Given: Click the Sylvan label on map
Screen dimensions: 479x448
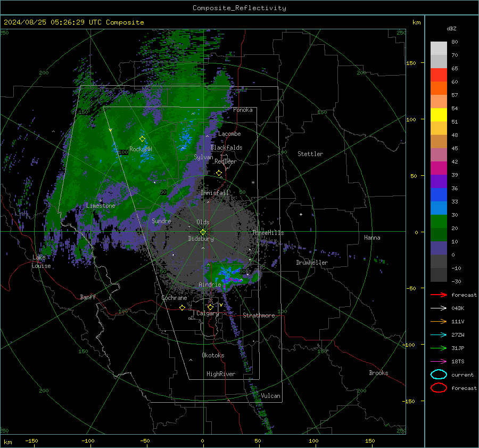Looking at the screenshot, I should pos(203,157).
